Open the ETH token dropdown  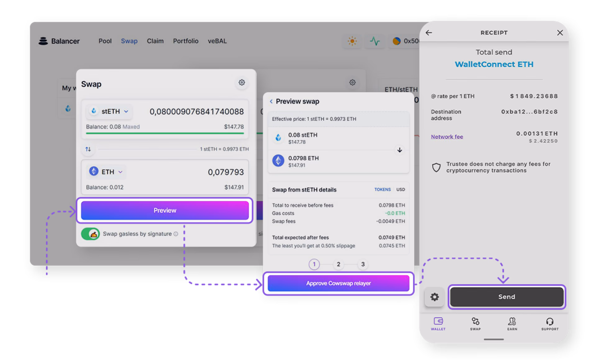pyautogui.click(x=106, y=172)
